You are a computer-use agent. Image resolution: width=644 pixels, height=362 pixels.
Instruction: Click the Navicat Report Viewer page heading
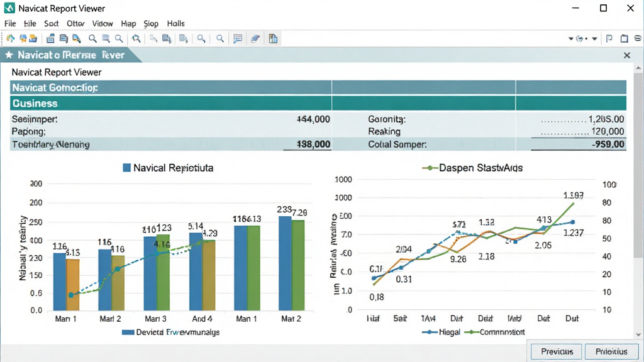56,72
